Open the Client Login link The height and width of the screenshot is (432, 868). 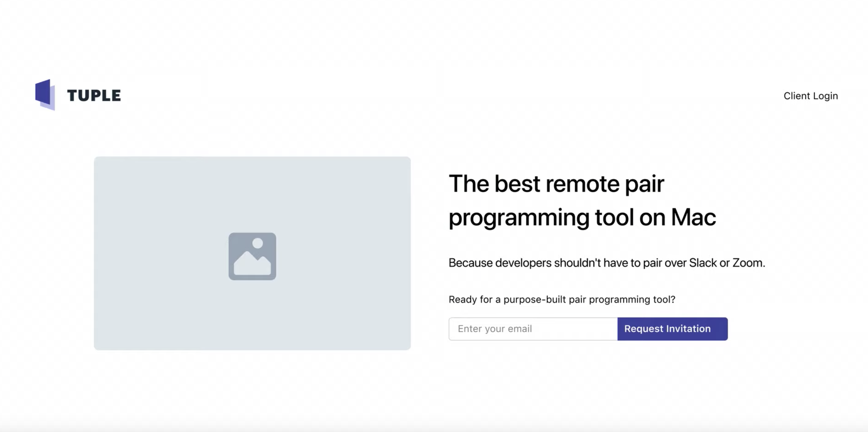[x=810, y=96]
